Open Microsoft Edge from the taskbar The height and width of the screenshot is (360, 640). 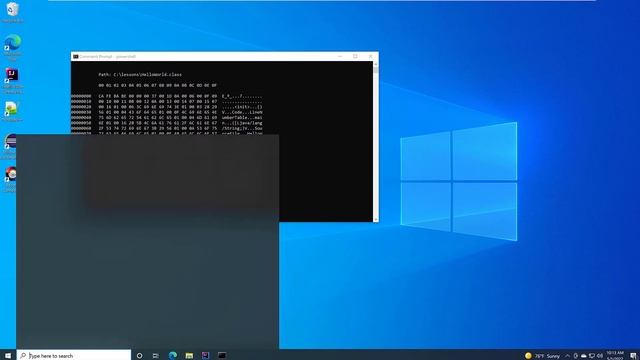(x=173, y=356)
